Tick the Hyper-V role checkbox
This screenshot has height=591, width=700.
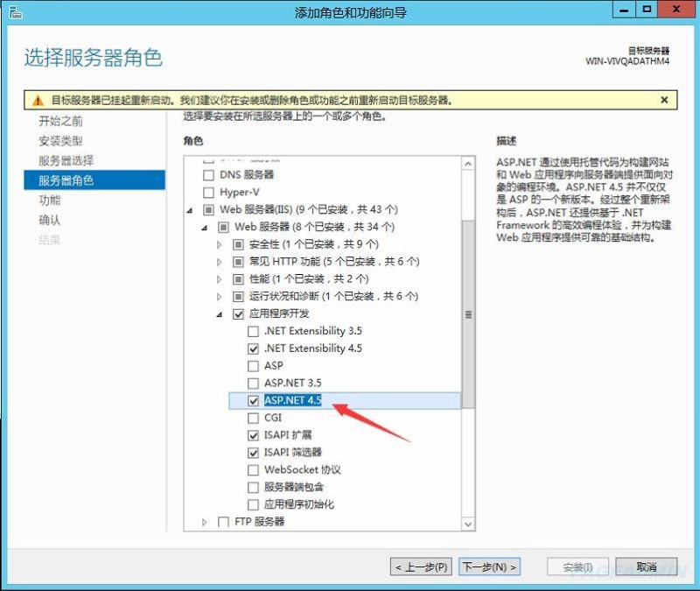tap(208, 193)
